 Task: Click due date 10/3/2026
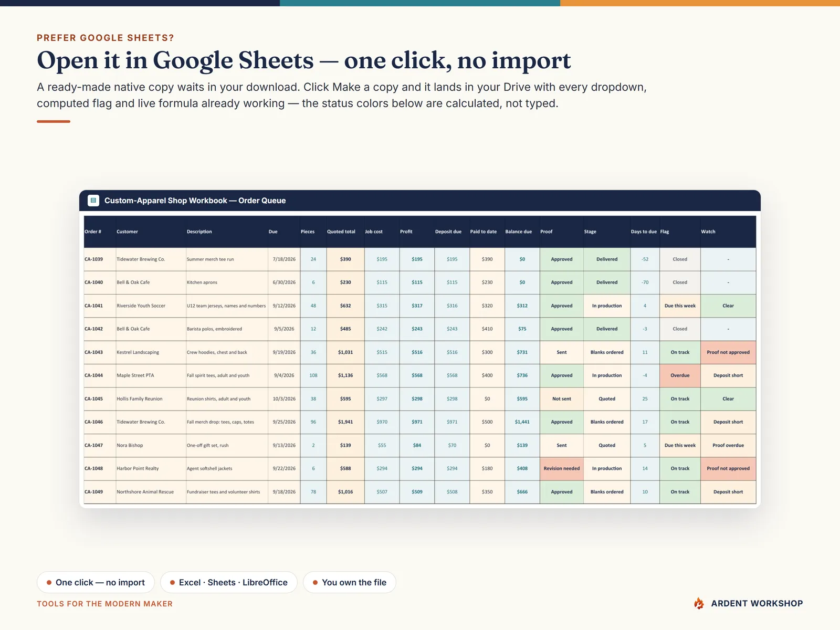pyautogui.click(x=284, y=399)
